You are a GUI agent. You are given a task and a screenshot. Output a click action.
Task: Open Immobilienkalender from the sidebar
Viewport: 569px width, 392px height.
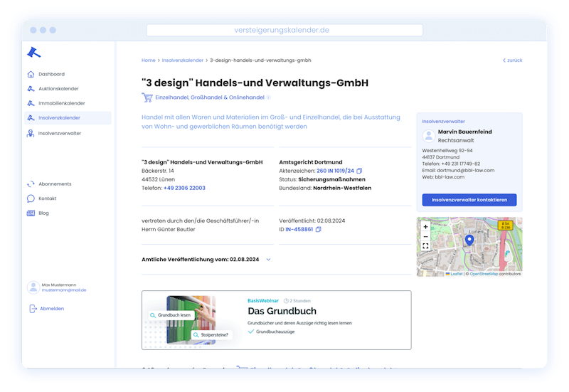tap(61, 103)
